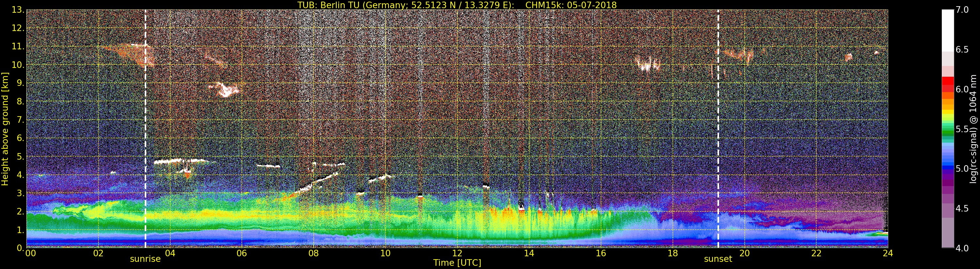The image size is (980, 269).
Task: Click time-axis tick label "04"
Action: 170,253
